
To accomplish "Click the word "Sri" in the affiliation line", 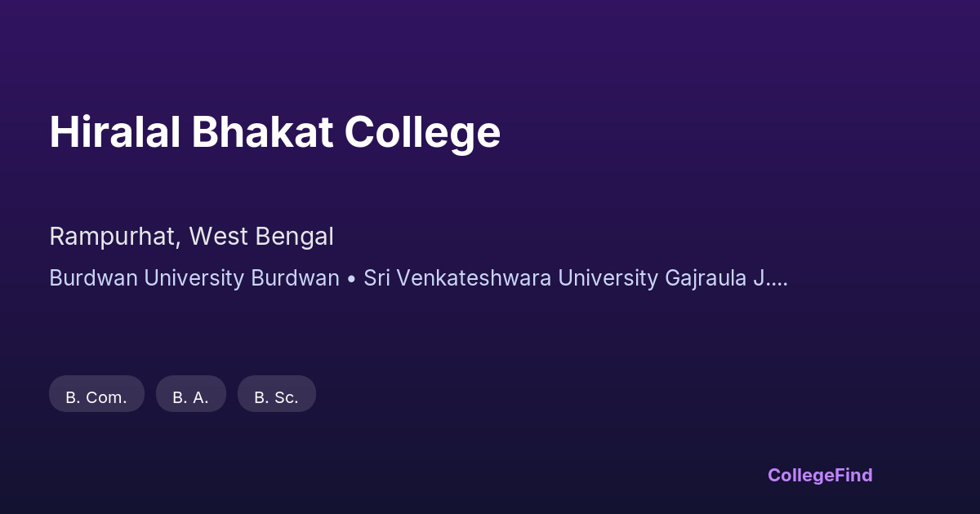I will coord(376,278).
